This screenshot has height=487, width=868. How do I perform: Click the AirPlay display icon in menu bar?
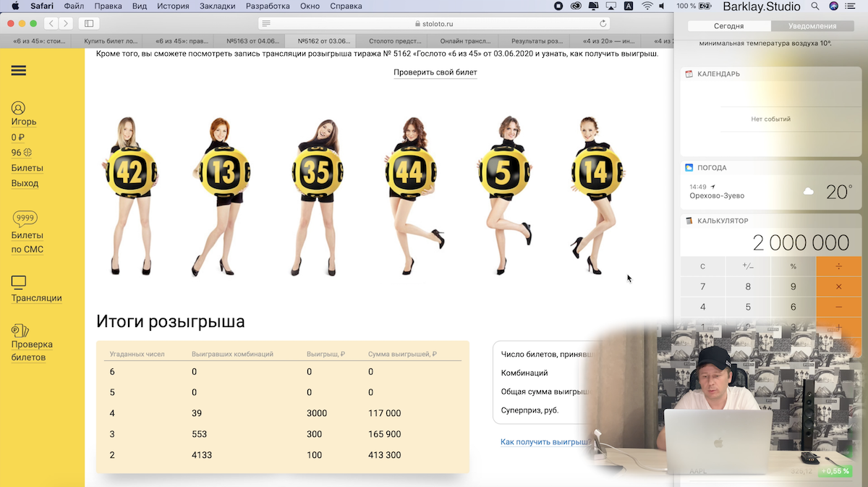[x=610, y=6]
